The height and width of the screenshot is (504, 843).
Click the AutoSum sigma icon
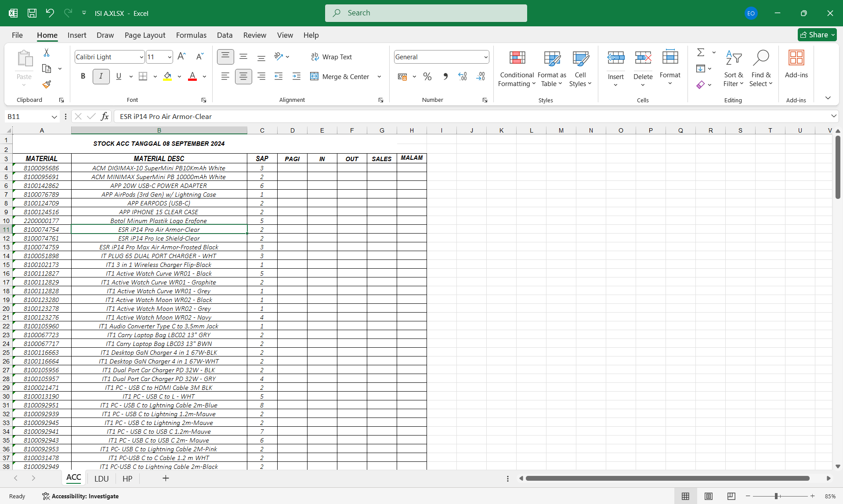pyautogui.click(x=701, y=53)
